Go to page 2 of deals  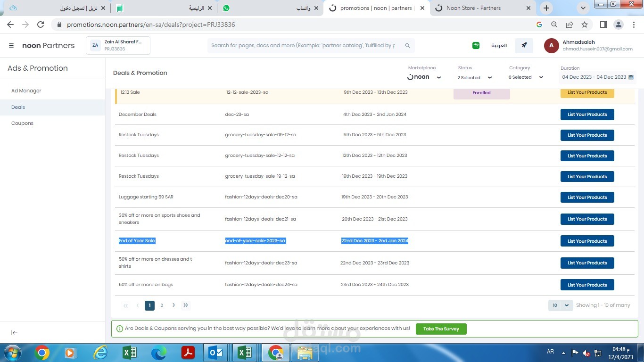162,305
